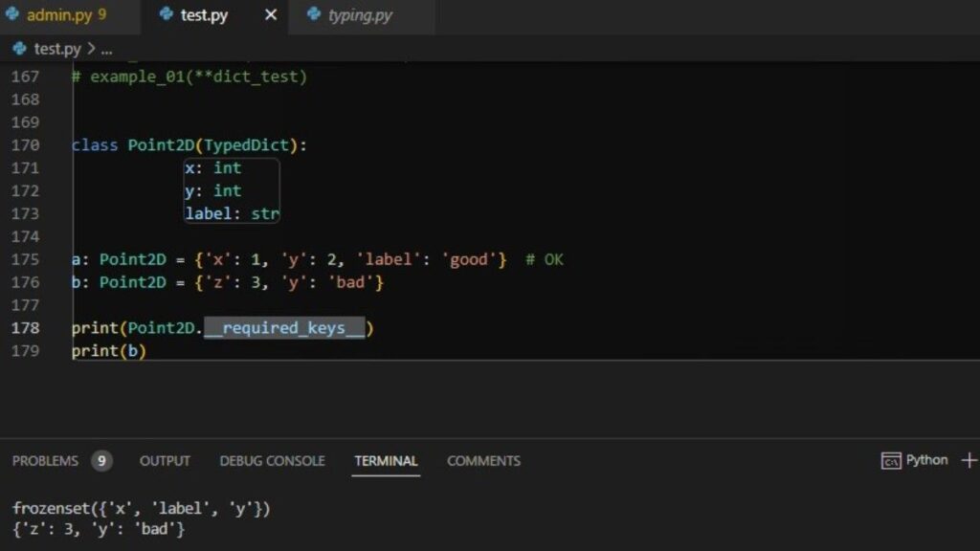Click the Point2D class name on line 170
This screenshot has height=551, width=980.
point(161,145)
